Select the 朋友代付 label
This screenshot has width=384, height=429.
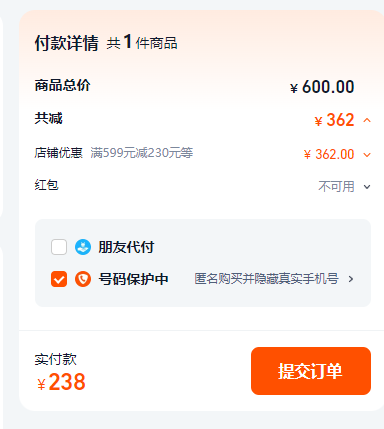126,247
